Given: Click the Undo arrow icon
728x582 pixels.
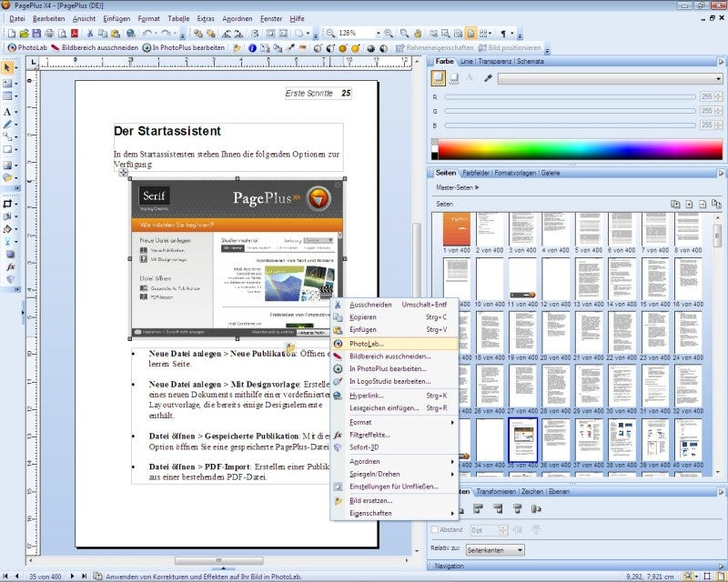Looking at the screenshot, I should click(x=147, y=34).
